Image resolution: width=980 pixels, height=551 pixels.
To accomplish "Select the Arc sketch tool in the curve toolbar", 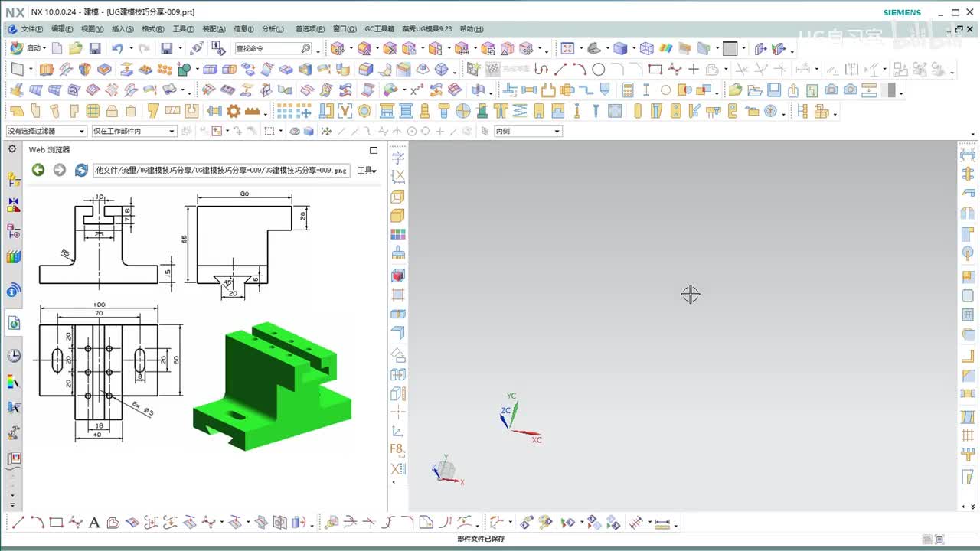I will point(580,70).
